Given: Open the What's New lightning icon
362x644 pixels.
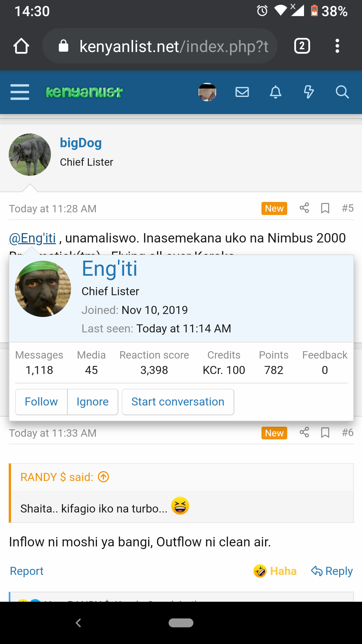Looking at the screenshot, I should (x=309, y=92).
